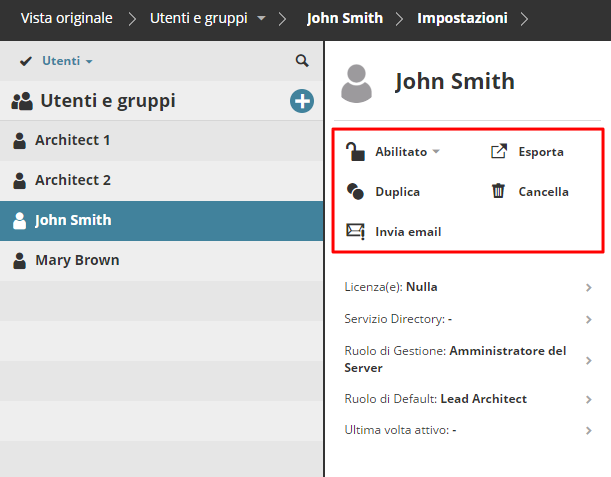This screenshot has height=477, width=611.
Task: Select Mary Brown in user list
Action: 77,260
